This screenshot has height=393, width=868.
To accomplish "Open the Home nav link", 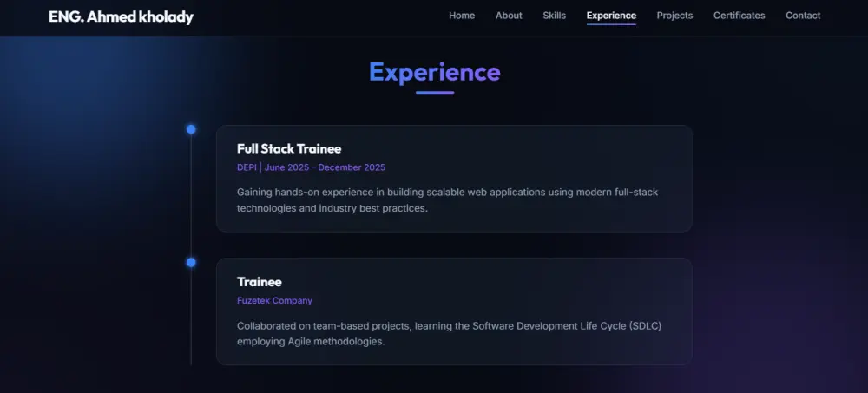I will [x=462, y=16].
